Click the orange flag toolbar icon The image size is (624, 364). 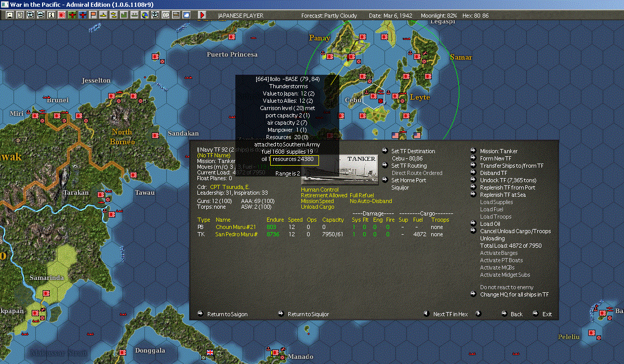(x=93, y=15)
